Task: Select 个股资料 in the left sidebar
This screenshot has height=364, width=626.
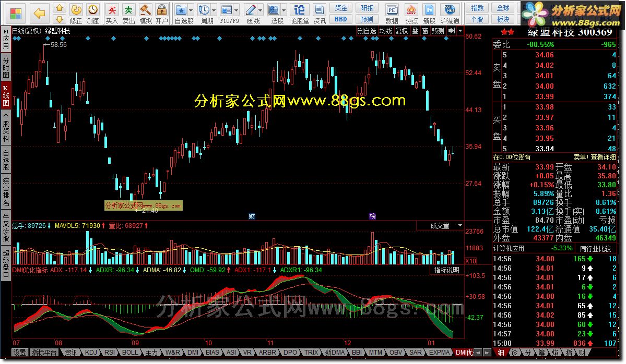Action: point(6,127)
